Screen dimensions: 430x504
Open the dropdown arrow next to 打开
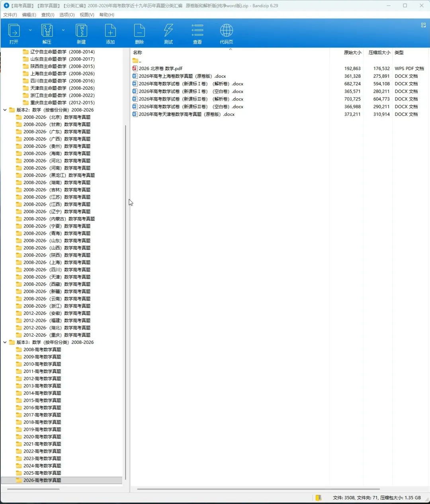coord(30,30)
